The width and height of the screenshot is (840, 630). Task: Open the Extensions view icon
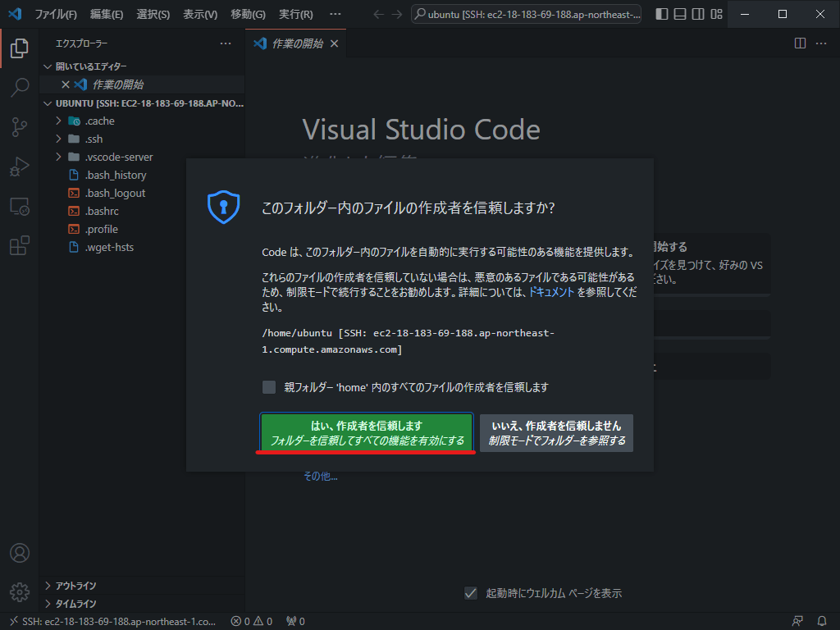point(20,245)
